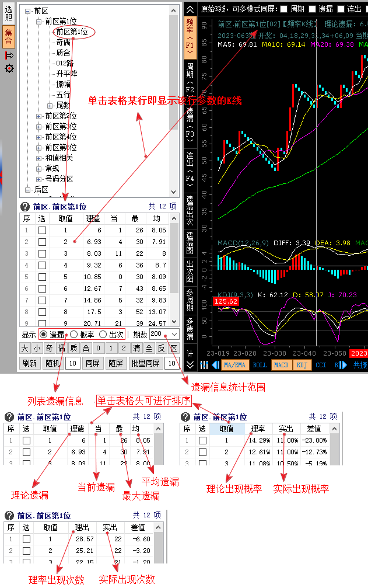This screenshot has width=368, height=588.
Task: Click the gear settings icon in left sidebar
Action: coord(9,69)
